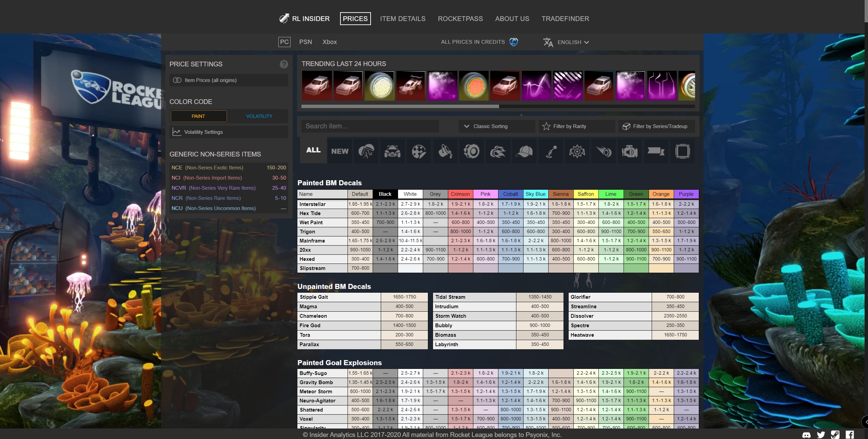Switch to PC platform tab
This screenshot has width=868, height=439.
(285, 41)
